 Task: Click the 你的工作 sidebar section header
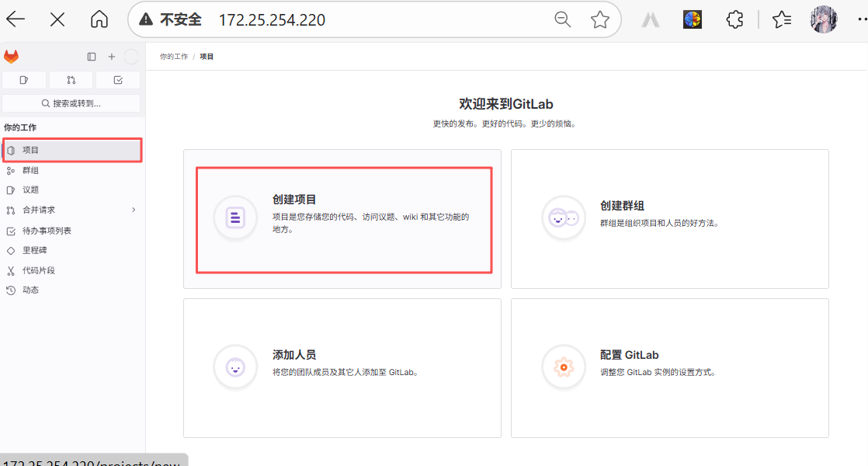pyautogui.click(x=20, y=127)
